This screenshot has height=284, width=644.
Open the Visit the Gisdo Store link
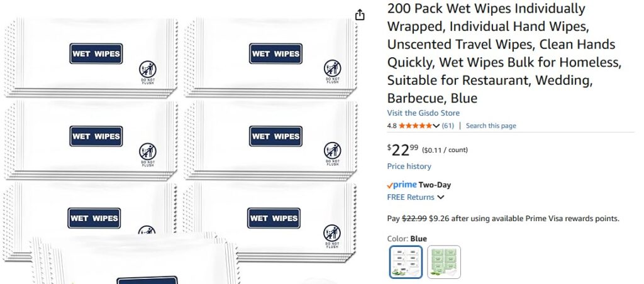coord(423,113)
